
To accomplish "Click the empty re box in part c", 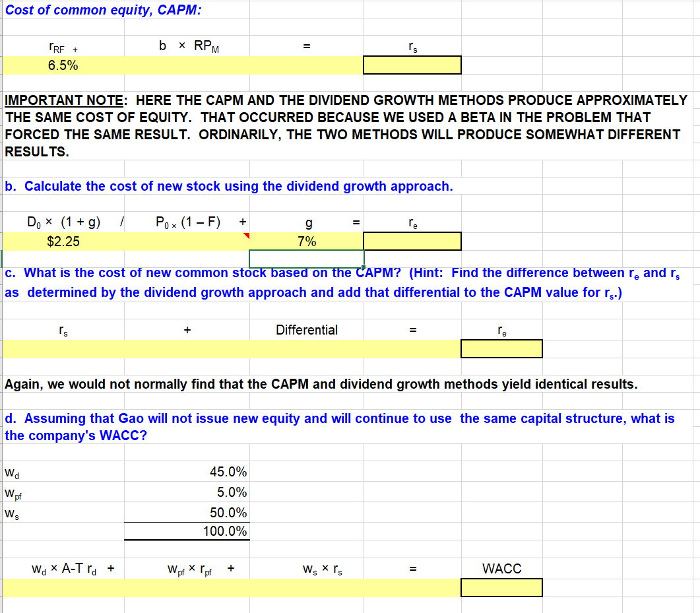I will tap(501, 348).
